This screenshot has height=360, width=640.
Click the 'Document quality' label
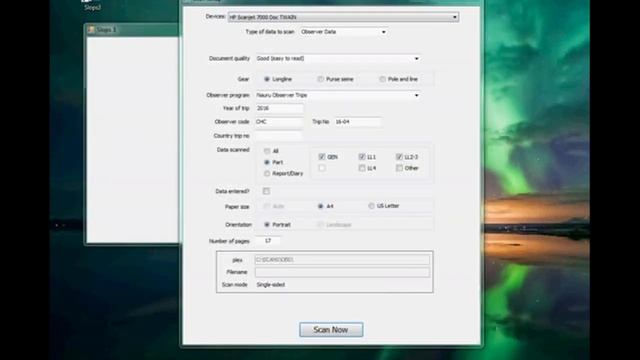(x=229, y=58)
